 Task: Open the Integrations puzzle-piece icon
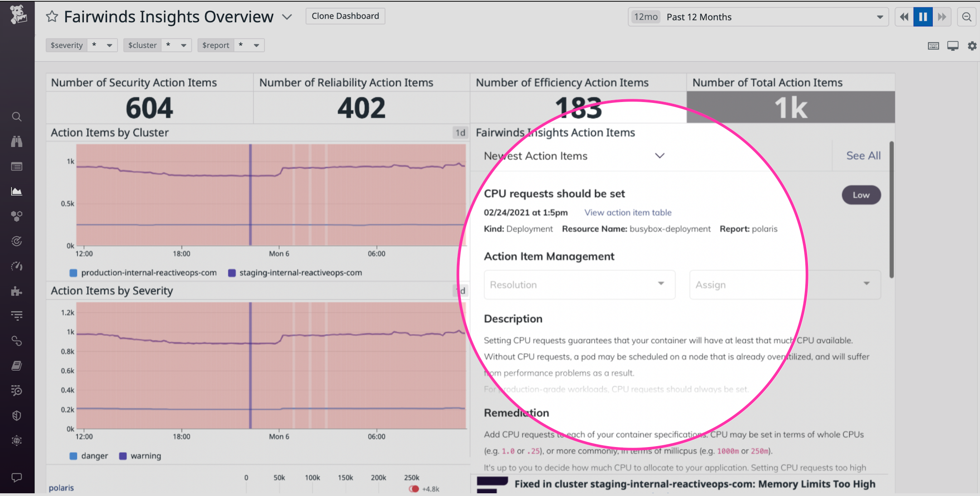click(x=17, y=291)
